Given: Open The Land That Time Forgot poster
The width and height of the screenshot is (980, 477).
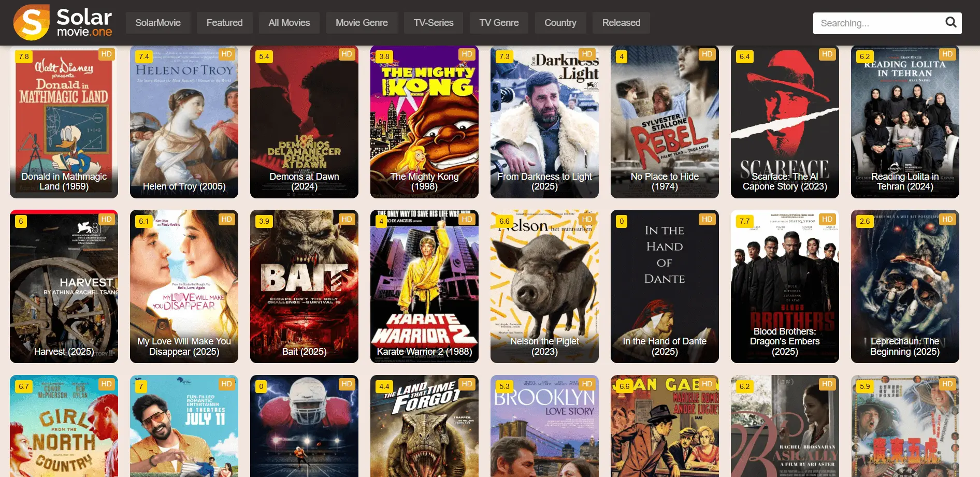Looking at the screenshot, I should (x=424, y=426).
